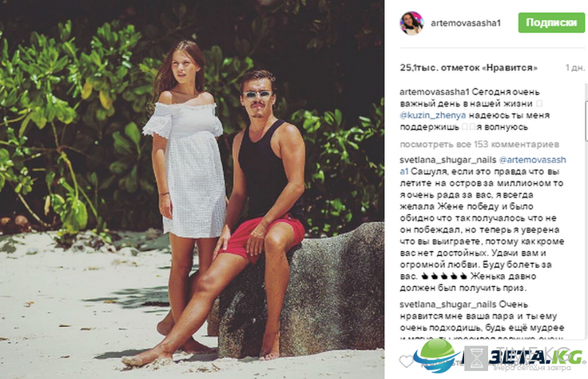Open second svetlana_shugar_nails comment author
Viewport: 588px width, 379px height.
[x=447, y=305]
